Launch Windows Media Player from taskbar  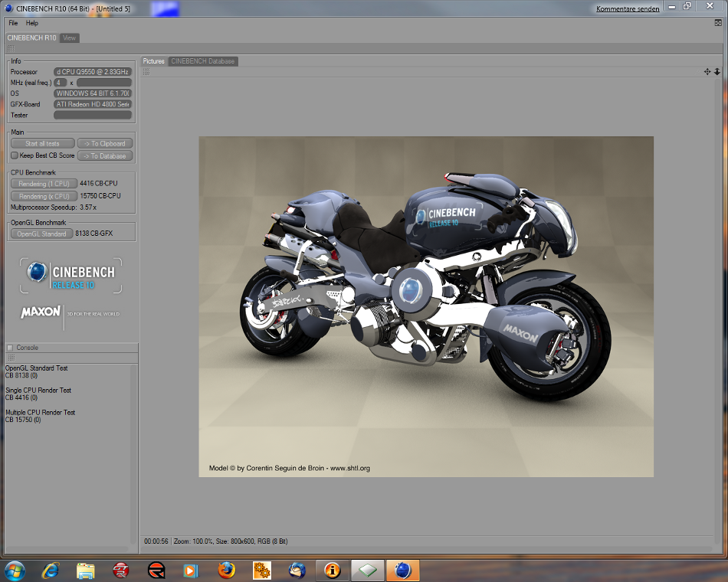(191, 571)
